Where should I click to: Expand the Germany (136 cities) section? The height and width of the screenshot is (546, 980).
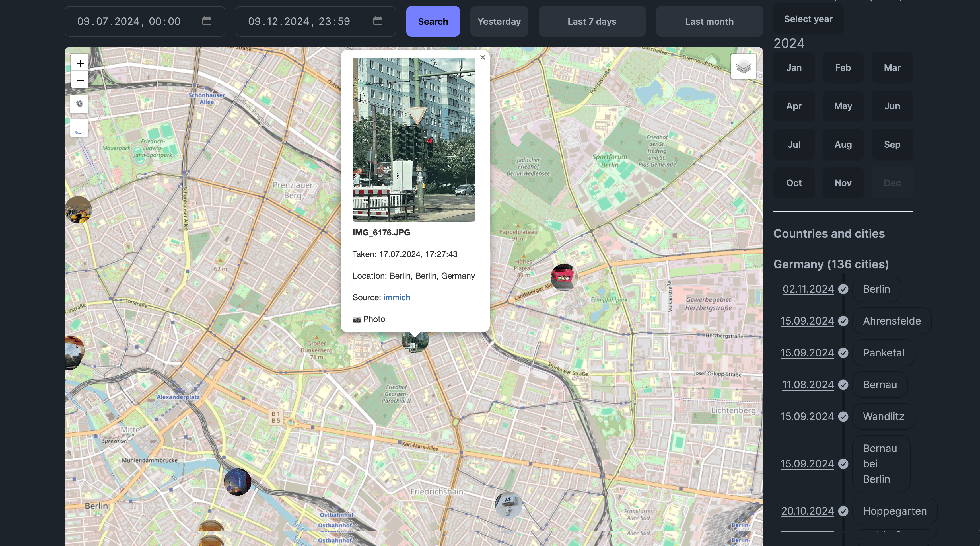tap(831, 264)
